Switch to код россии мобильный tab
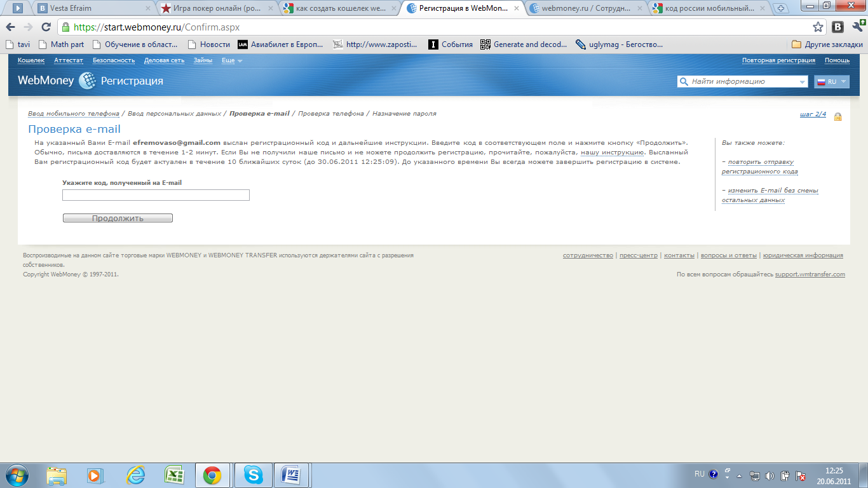Screen dimensions: 868x488 (x=709, y=9)
